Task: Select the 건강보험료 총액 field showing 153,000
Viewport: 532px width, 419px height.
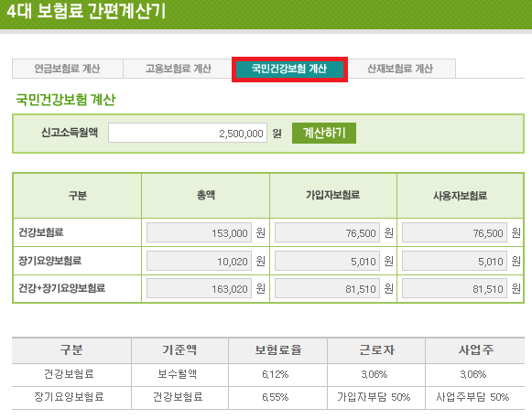Action: 199,232
